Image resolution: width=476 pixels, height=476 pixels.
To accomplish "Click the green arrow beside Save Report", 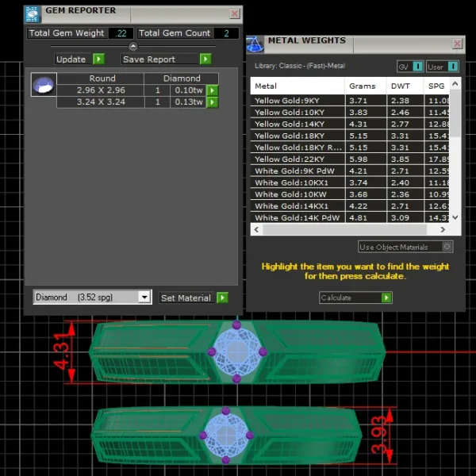I will [x=205, y=59].
